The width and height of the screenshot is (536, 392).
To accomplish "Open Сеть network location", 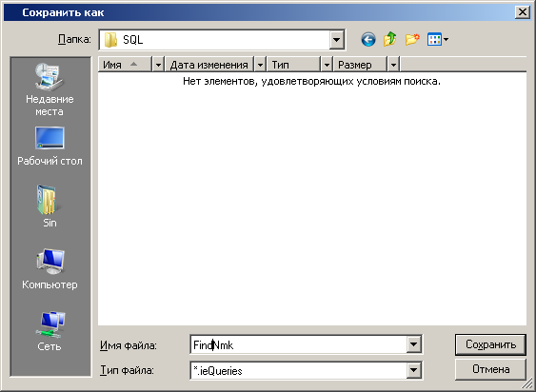I will point(50,331).
